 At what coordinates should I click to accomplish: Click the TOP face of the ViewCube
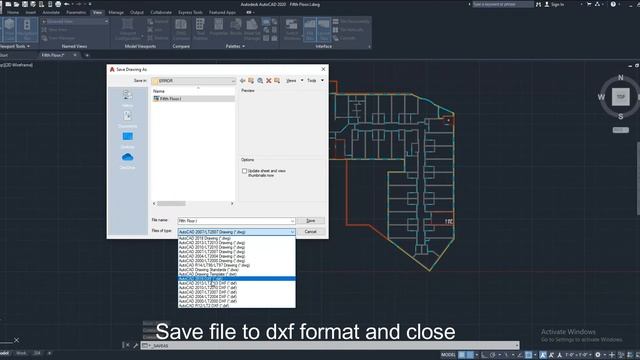pyautogui.click(x=620, y=97)
